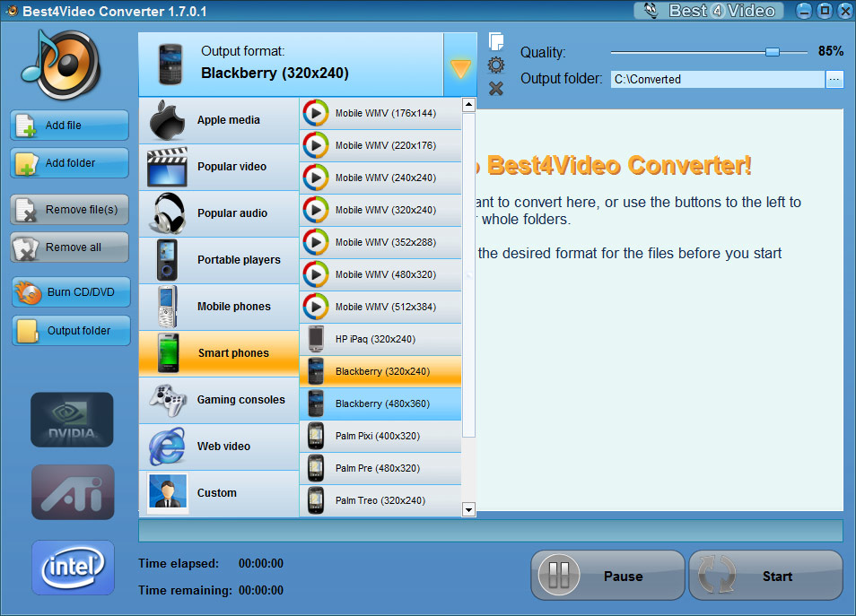The width and height of the screenshot is (856, 616).
Task: Select Mobile WMV (220x176) format
Action: [380, 145]
